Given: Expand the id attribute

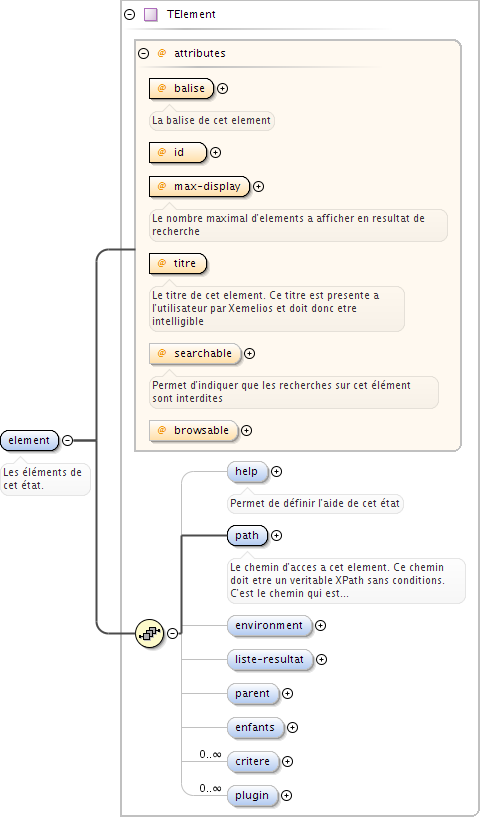Looking at the screenshot, I should tap(215, 153).
